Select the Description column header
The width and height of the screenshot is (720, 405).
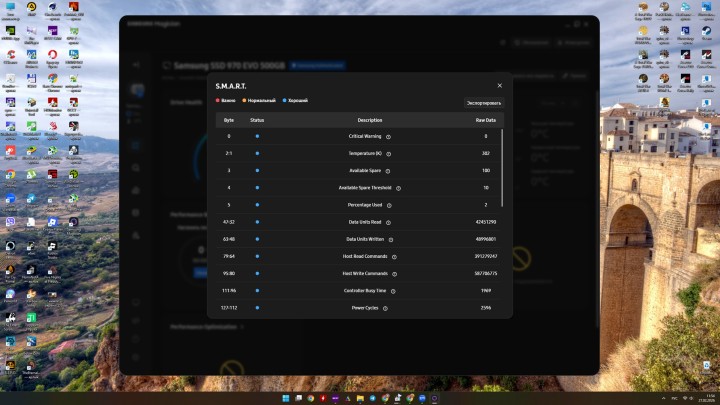click(x=370, y=120)
